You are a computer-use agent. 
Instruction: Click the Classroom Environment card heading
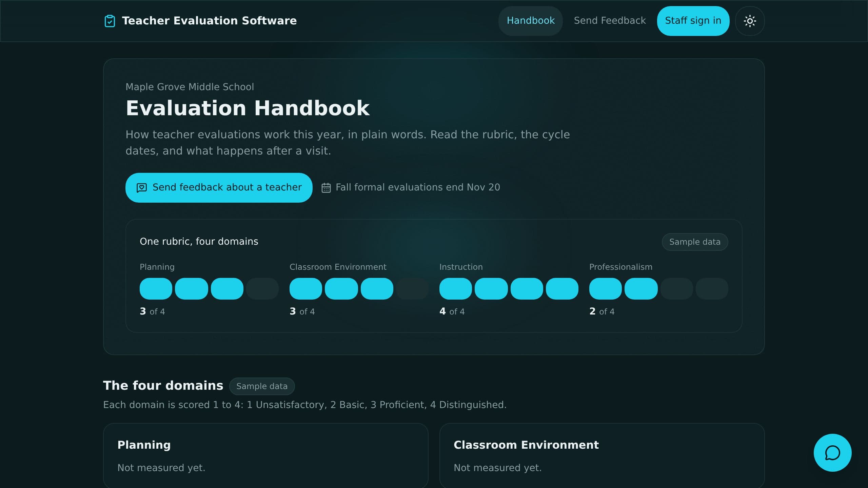[526, 445]
